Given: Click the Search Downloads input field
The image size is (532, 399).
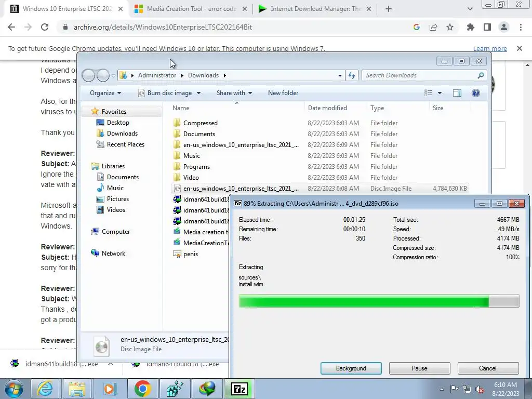Looking at the screenshot, I should click(x=419, y=75).
